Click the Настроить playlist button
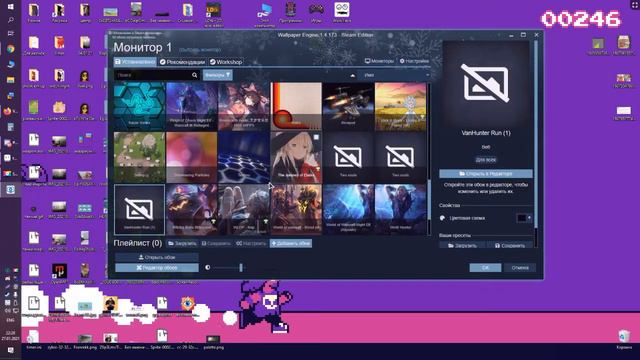This screenshot has width=640, height=360. click(x=251, y=244)
